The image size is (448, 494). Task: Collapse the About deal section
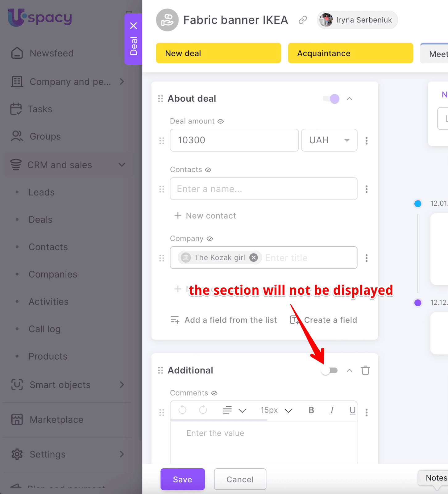[x=349, y=99]
